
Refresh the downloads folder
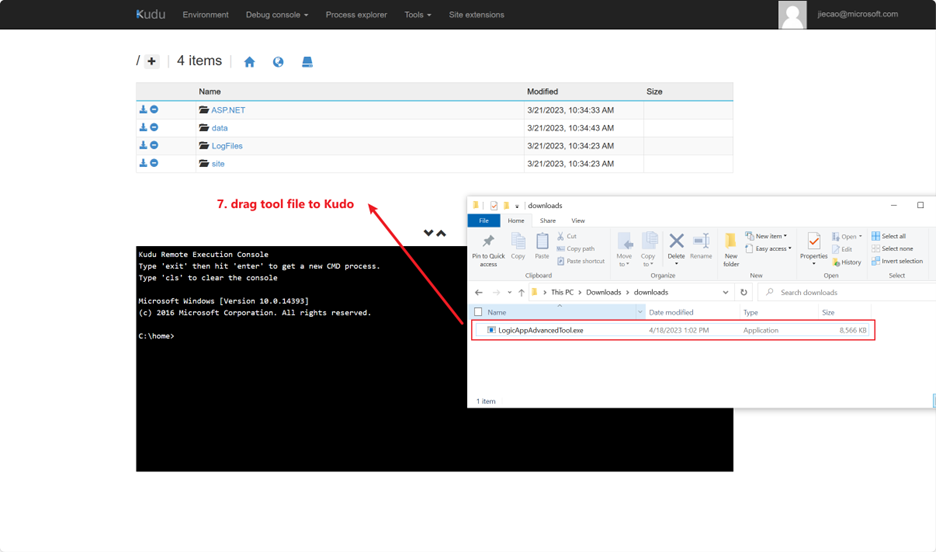pyautogui.click(x=743, y=292)
